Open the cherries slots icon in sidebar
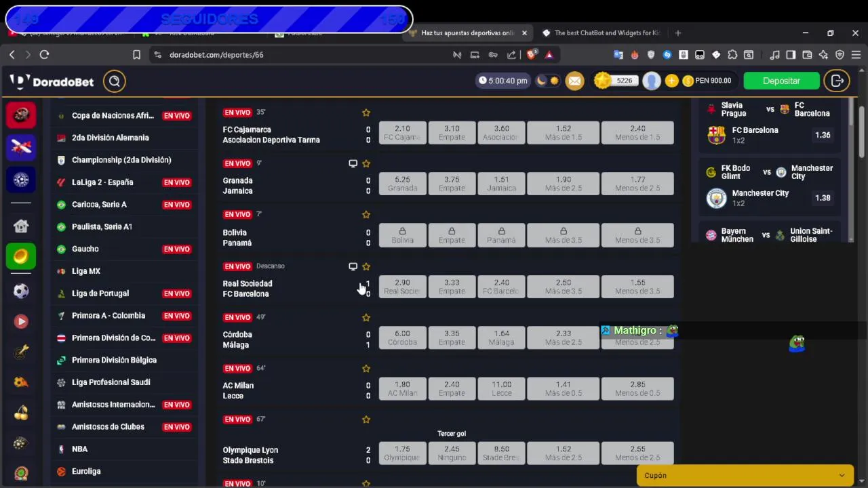Screen dimensions: 868x488 click(21, 413)
